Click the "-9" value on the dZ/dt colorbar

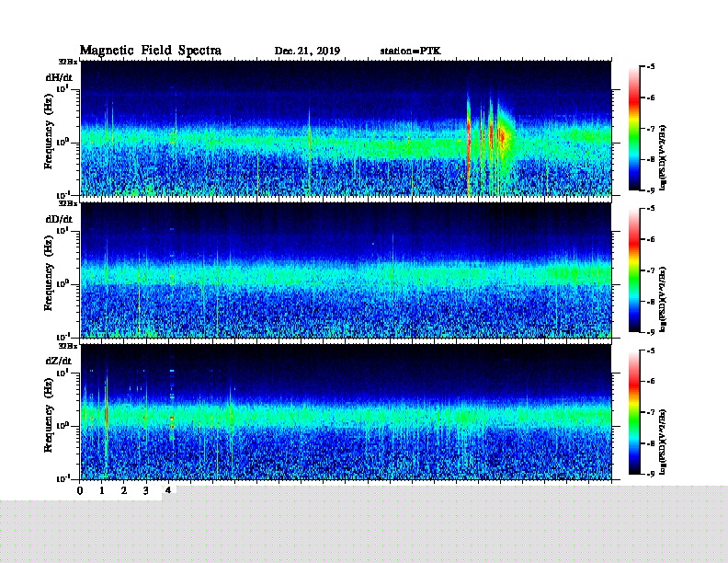[650, 474]
